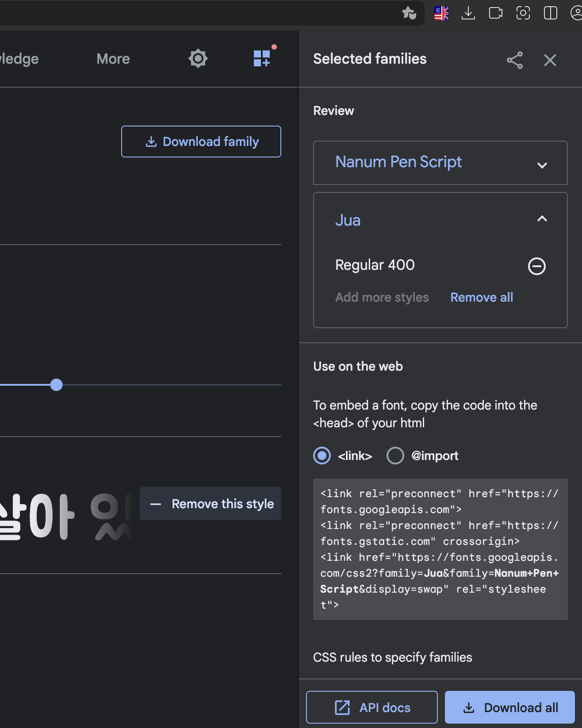
Task: Click the screenshot capture toolbar icon
Action: [523, 13]
